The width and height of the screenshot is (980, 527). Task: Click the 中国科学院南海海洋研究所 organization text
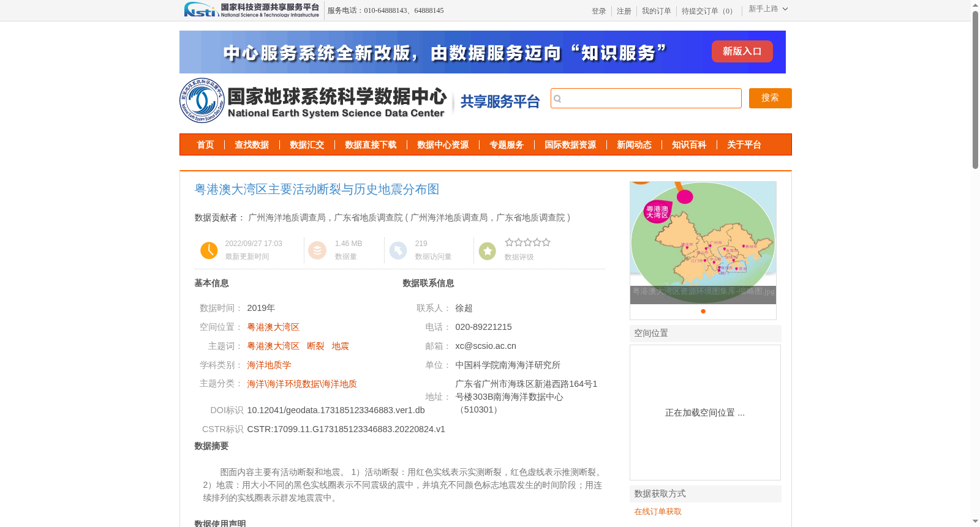pos(508,365)
